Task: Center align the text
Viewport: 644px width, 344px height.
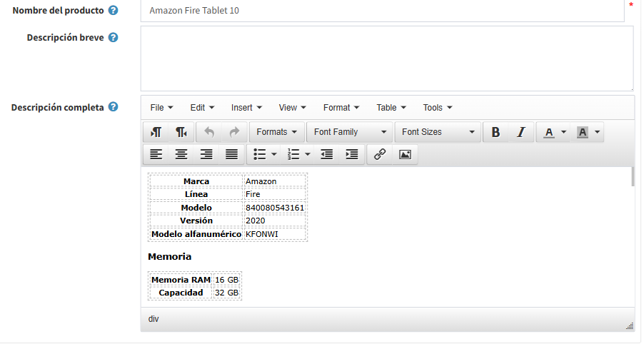Action: click(x=181, y=154)
